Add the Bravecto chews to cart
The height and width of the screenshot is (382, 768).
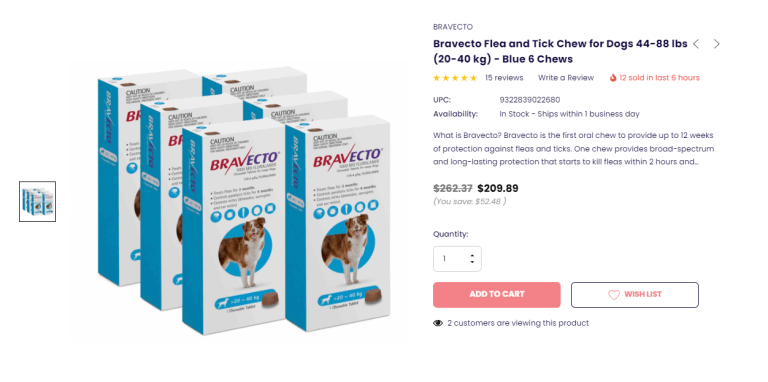(x=497, y=295)
